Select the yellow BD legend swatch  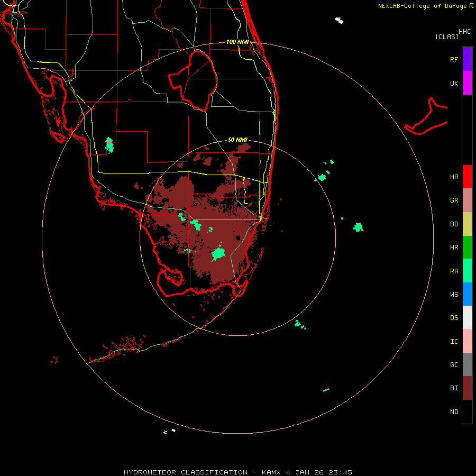point(467,224)
